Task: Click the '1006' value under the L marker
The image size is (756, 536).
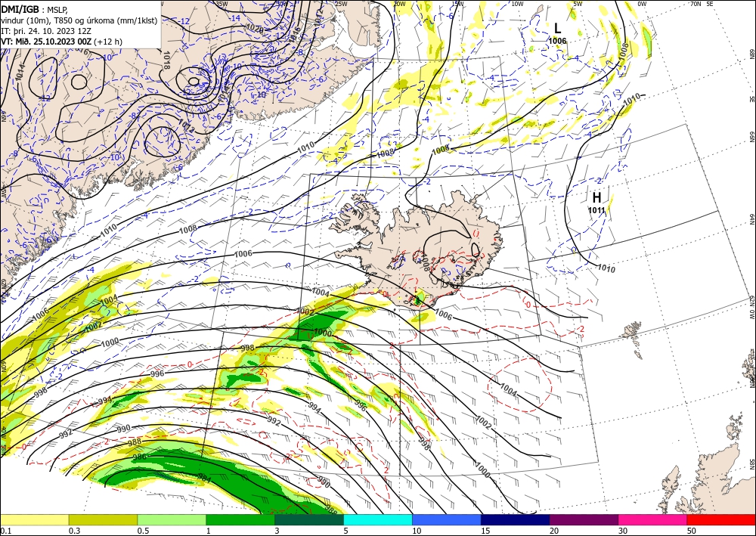Action: pos(557,42)
